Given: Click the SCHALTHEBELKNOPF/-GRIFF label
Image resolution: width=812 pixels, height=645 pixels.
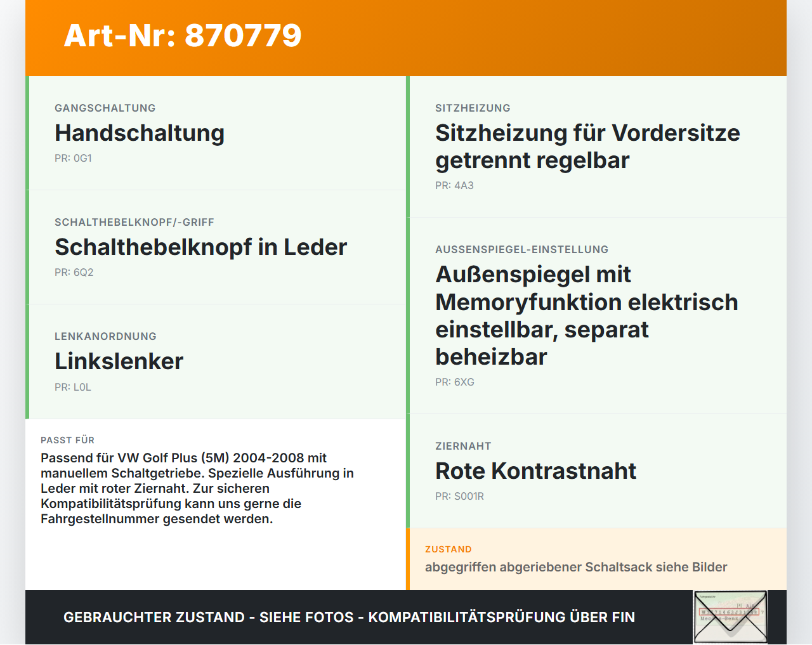Looking at the screenshot, I should 134,222.
